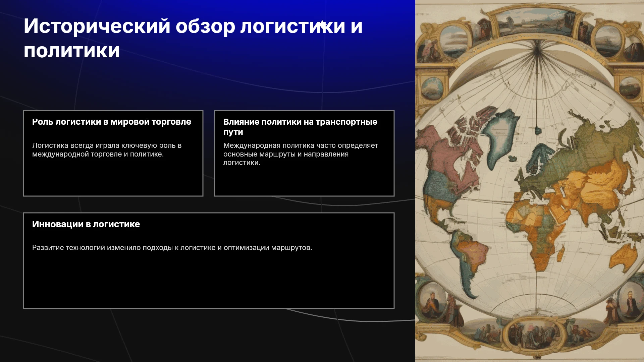Click empty area inside the Инновации card

(x=209, y=282)
